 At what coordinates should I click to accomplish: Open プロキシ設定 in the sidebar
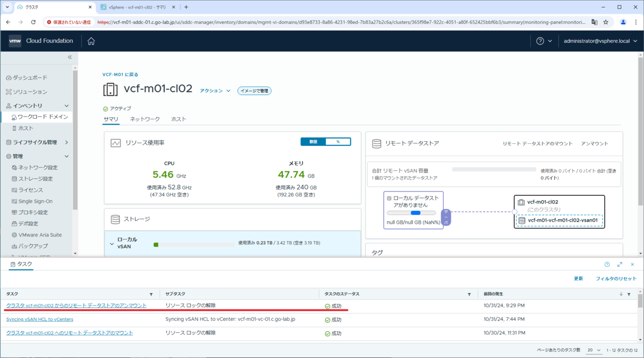click(33, 213)
